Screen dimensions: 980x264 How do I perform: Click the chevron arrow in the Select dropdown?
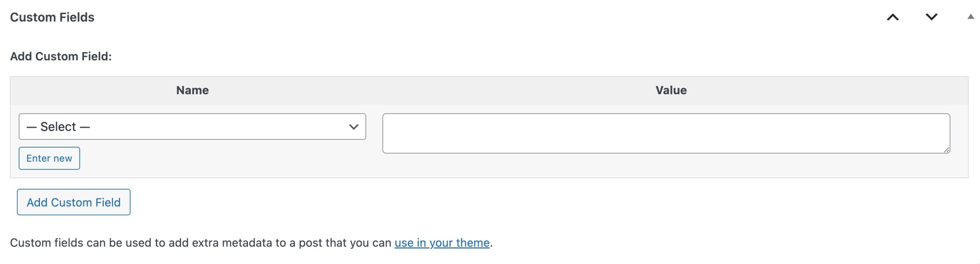click(x=353, y=127)
